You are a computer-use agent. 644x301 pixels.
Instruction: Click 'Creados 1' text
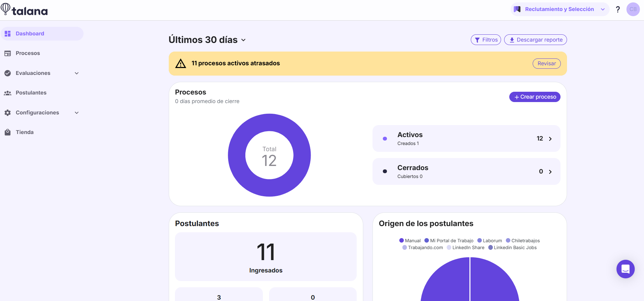(x=408, y=144)
